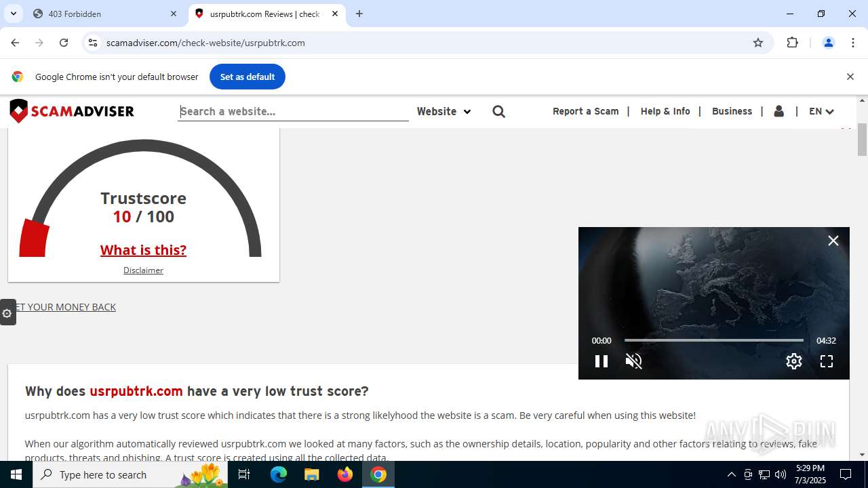This screenshot has width=868, height=488.
Task: Open Report a Scam page
Action: tap(586, 111)
